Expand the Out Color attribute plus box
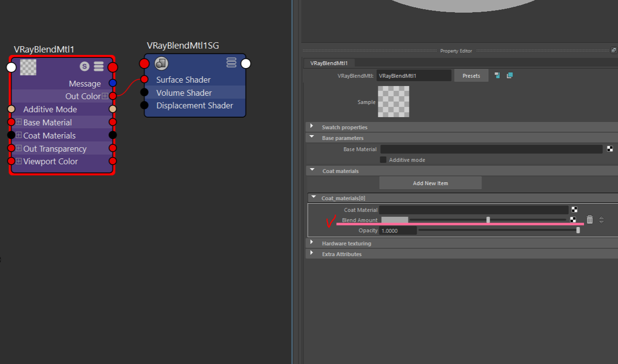 coord(105,96)
